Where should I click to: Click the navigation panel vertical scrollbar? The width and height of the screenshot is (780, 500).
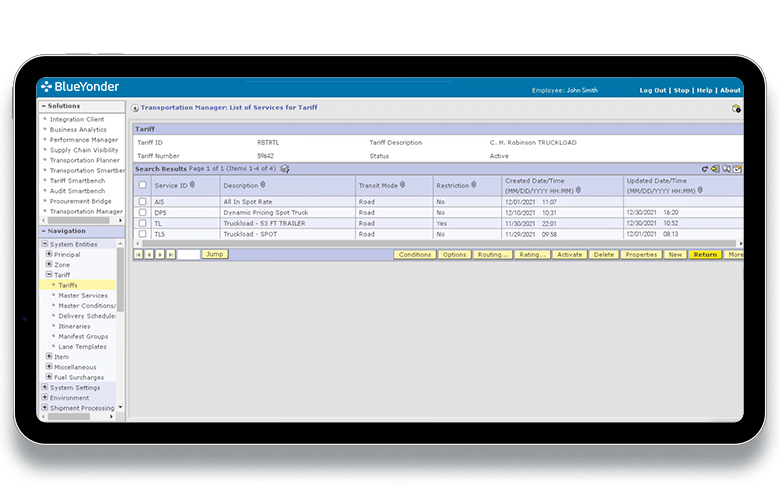[x=121, y=300]
